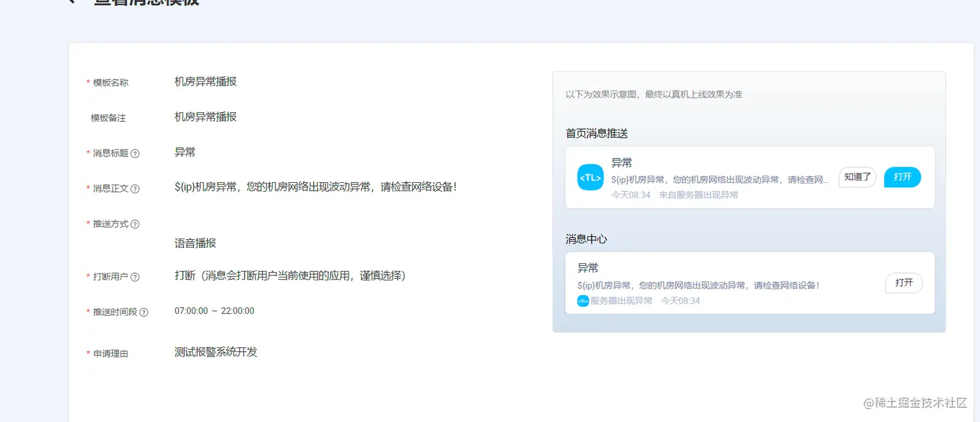Click the 打断 interrupt option description
The width and height of the screenshot is (980, 422).
pos(290,275)
